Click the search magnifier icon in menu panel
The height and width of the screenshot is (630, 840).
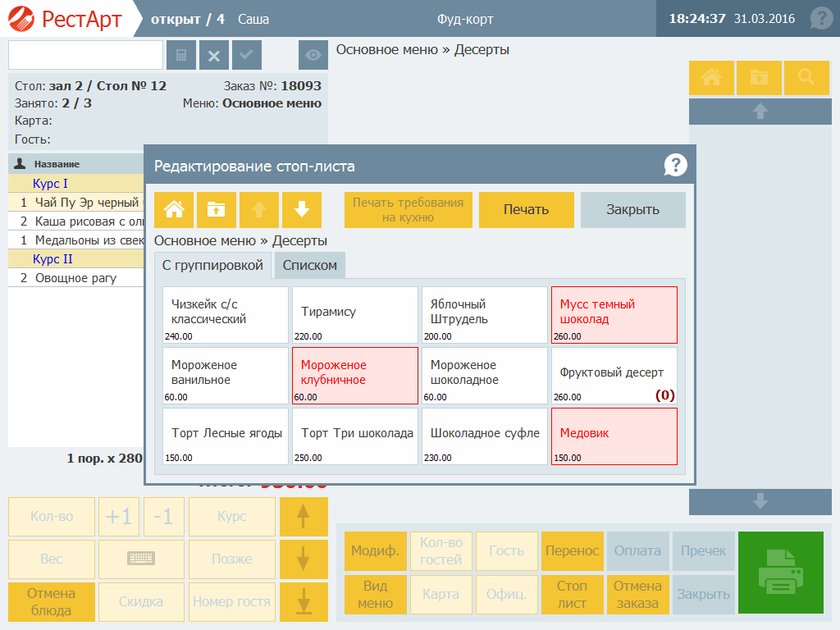click(806, 78)
